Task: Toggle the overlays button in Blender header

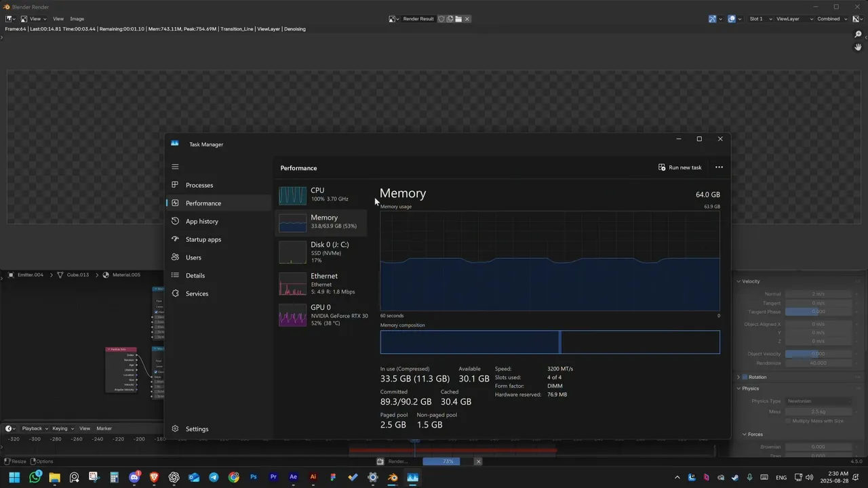Action: click(x=732, y=19)
